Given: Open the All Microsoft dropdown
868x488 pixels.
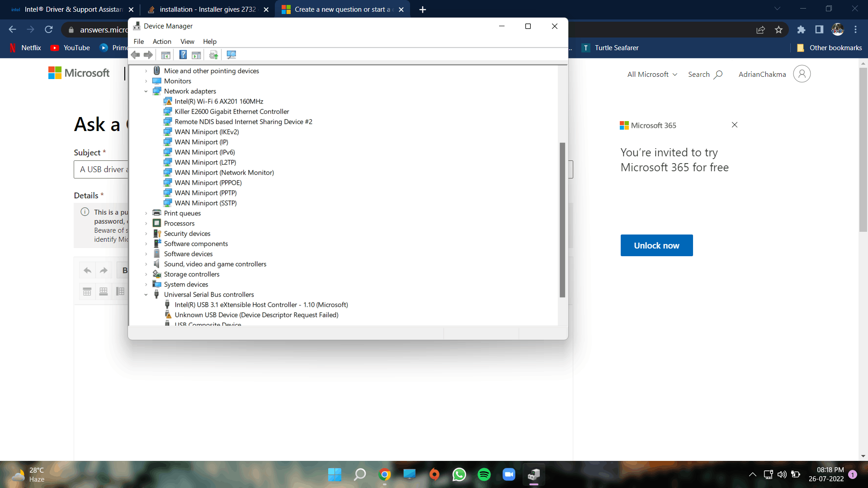Looking at the screenshot, I should tap(652, 75).
